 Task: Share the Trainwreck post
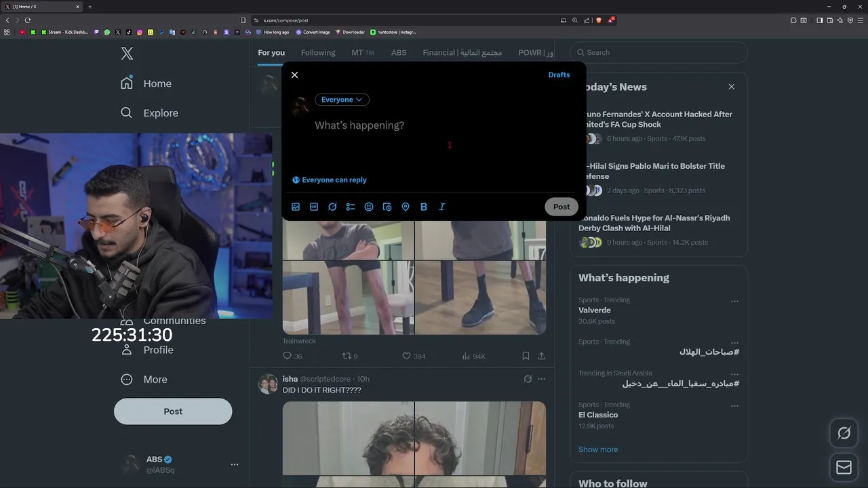541,356
